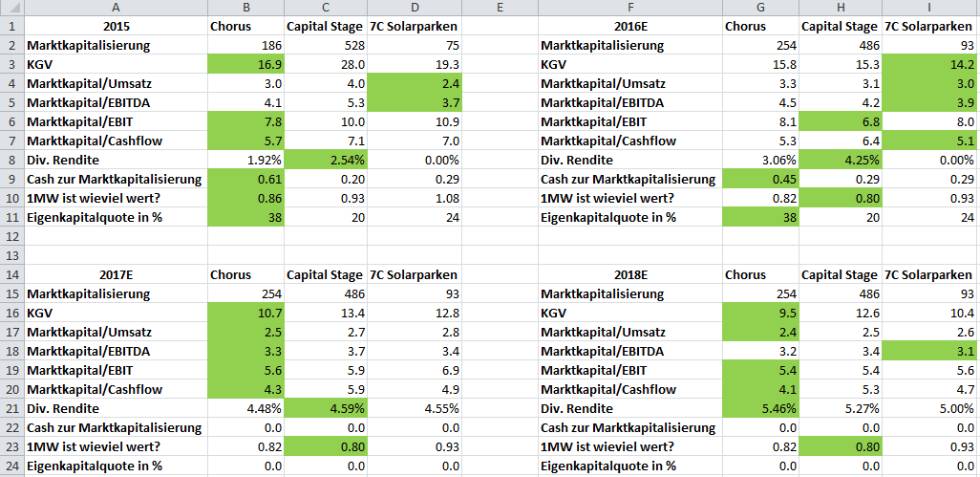Select the green cell showing 7.8
Image resolution: width=980 pixels, height=477 pixels.
(x=245, y=122)
